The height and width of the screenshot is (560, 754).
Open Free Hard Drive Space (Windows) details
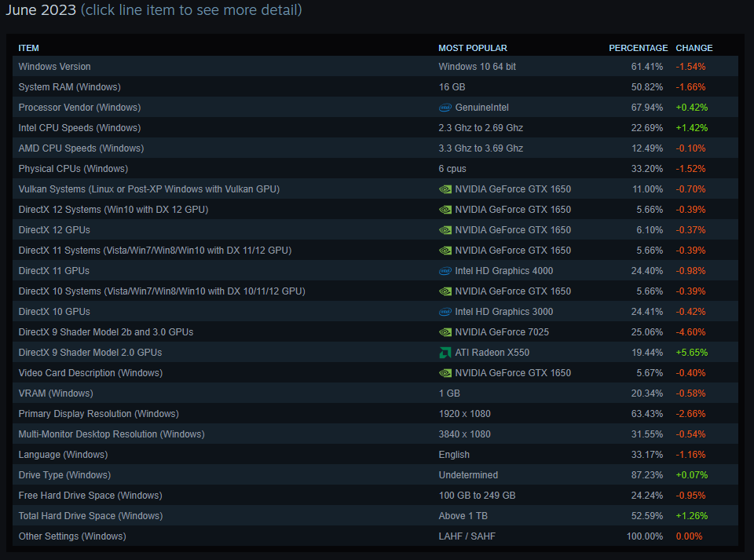point(375,496)
